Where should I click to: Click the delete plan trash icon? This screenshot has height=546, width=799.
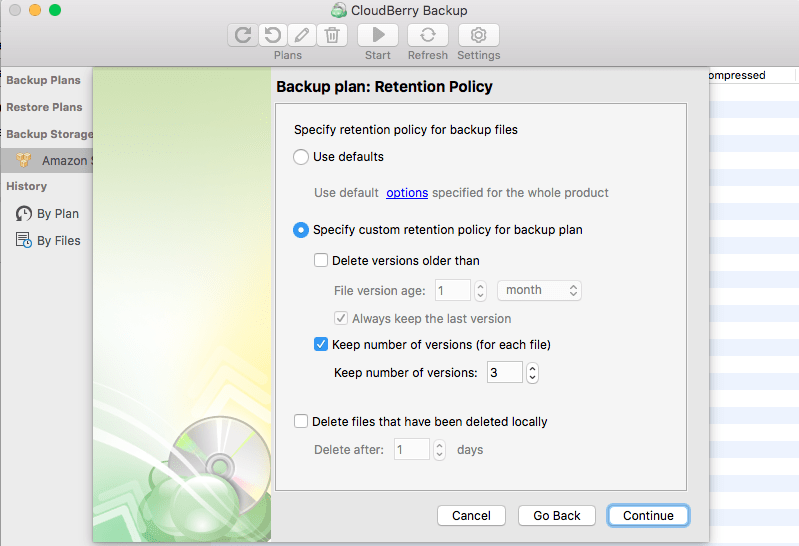coord(332,35)
